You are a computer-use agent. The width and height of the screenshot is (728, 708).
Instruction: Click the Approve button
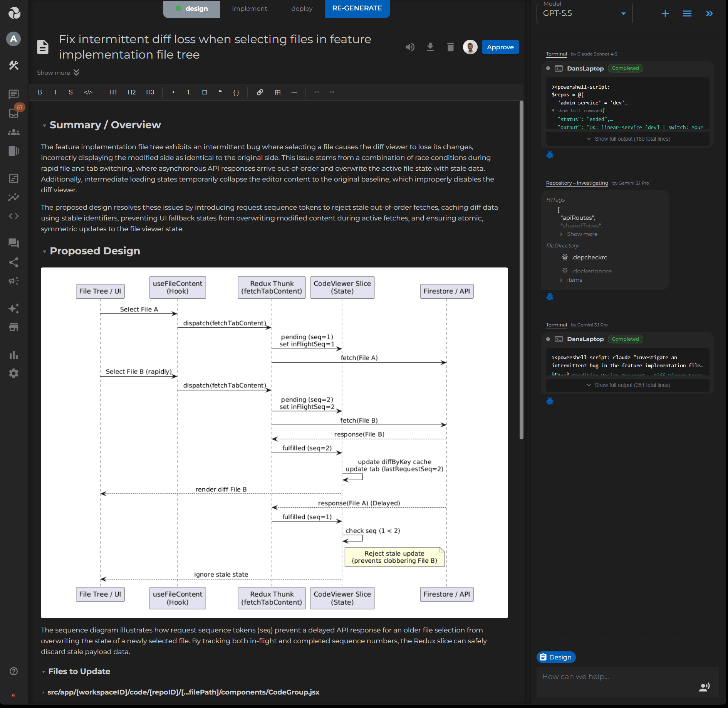(x=500, y=47)
